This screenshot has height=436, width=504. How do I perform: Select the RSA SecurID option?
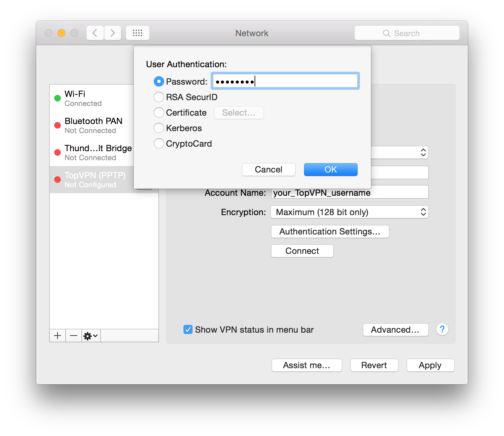point(159,97)
